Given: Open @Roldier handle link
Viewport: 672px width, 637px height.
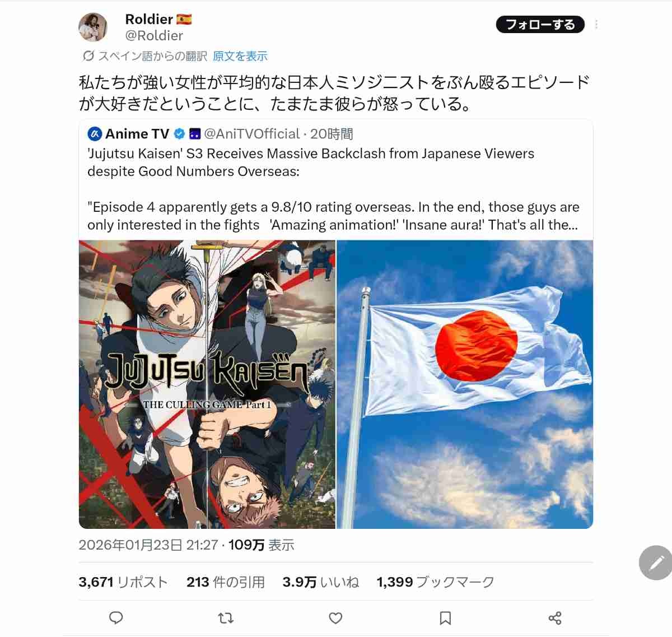Looking at the screenshot, I should click(x=154, y=36).
